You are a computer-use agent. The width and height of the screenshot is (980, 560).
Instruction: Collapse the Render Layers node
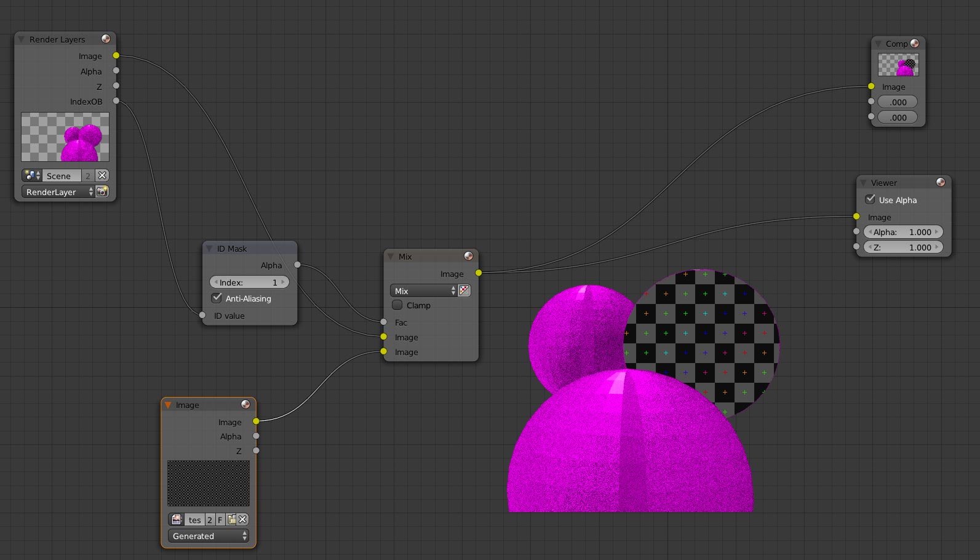[x=21, y=39]
